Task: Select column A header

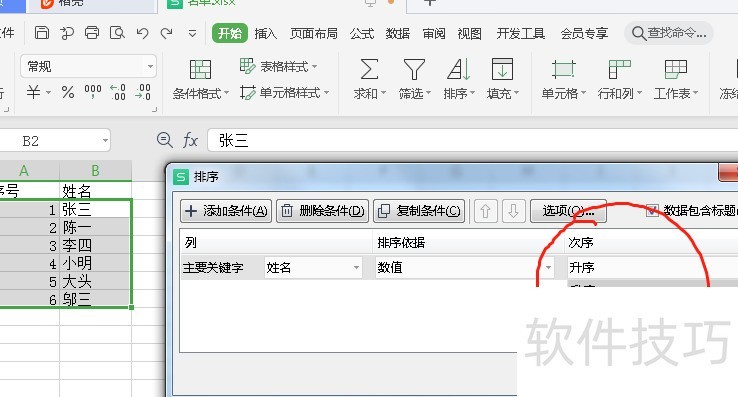Action: 29,170
